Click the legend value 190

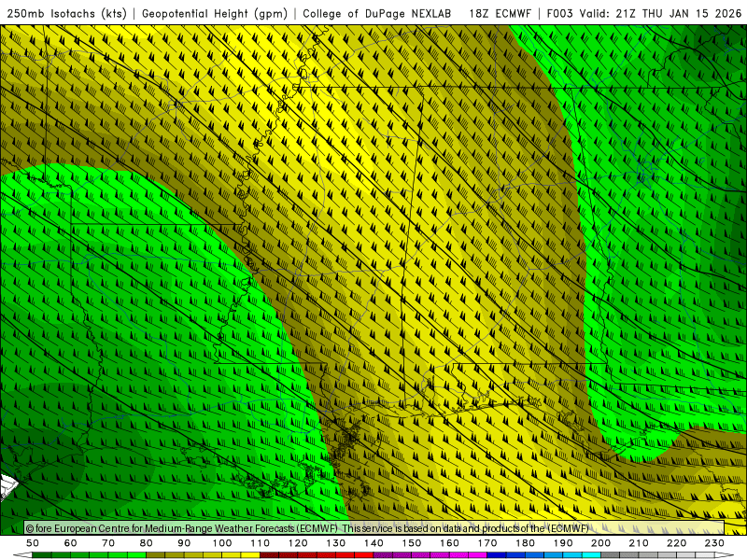[563, 543]
